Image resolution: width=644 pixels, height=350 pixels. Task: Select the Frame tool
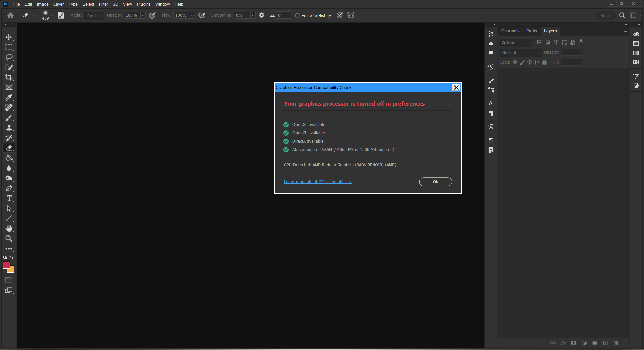pyautogui.click(x=9, y=87)
